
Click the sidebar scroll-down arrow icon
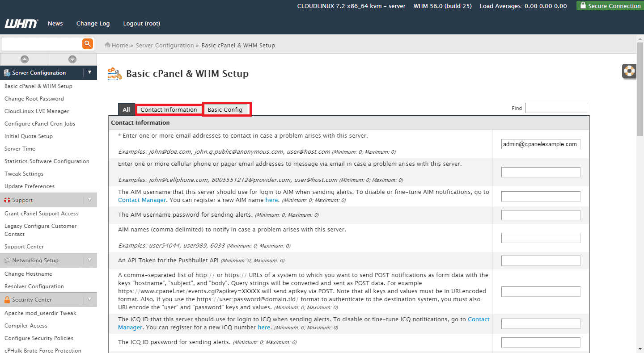click(x=72, y=59)
